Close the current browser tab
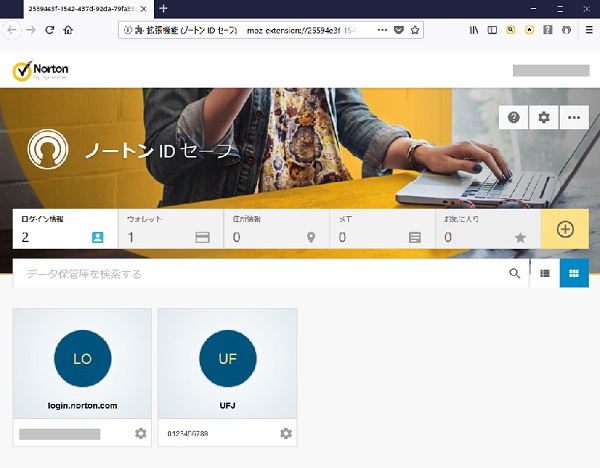This screenshot has height=468, width=600. (143, 9)
